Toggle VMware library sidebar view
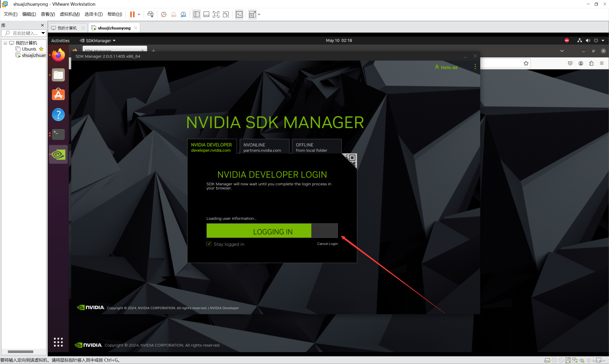This screenshot has height=364, width=609. (196, 15)
